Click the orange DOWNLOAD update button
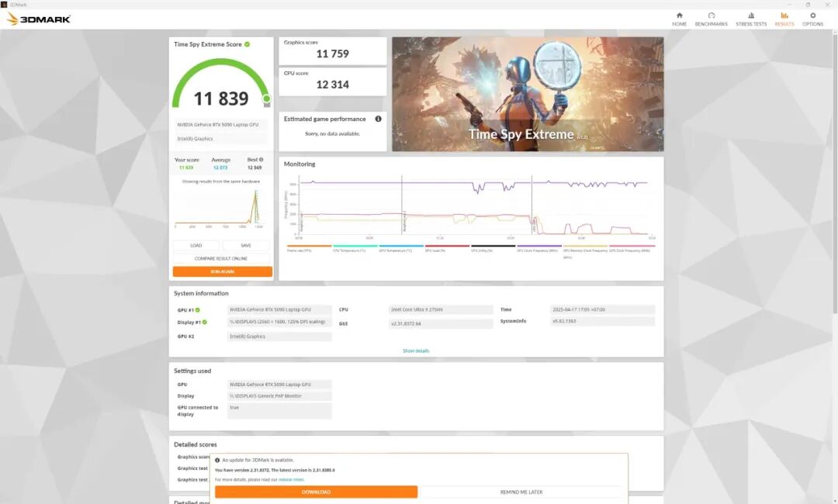The height and width of the screenshot is (504, 838). (316, 492)
